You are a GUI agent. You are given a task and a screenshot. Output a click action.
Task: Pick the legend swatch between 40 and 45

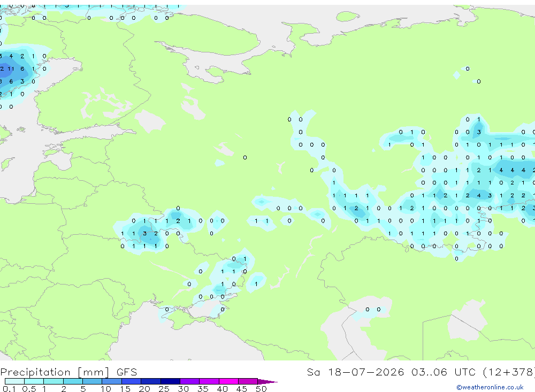pos(228,381)
